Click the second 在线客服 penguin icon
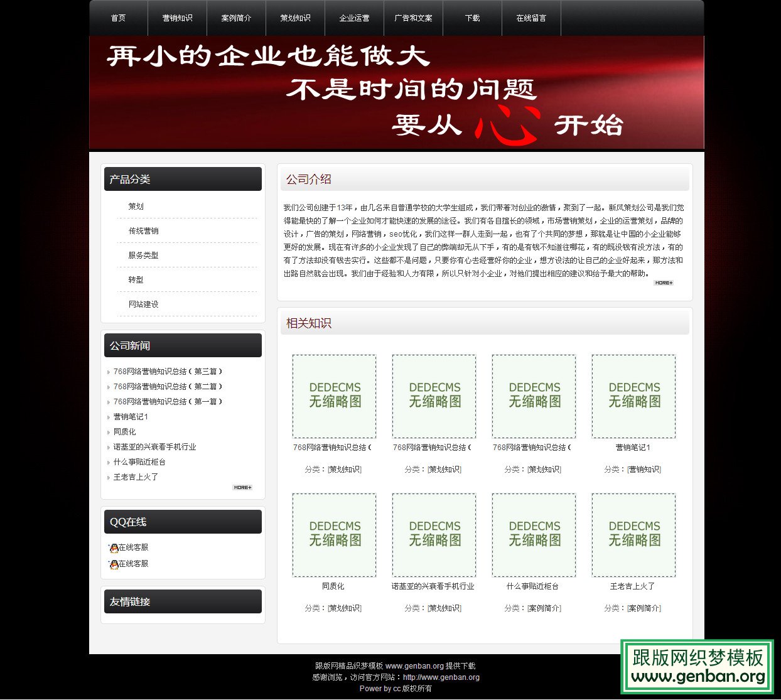 113,563
